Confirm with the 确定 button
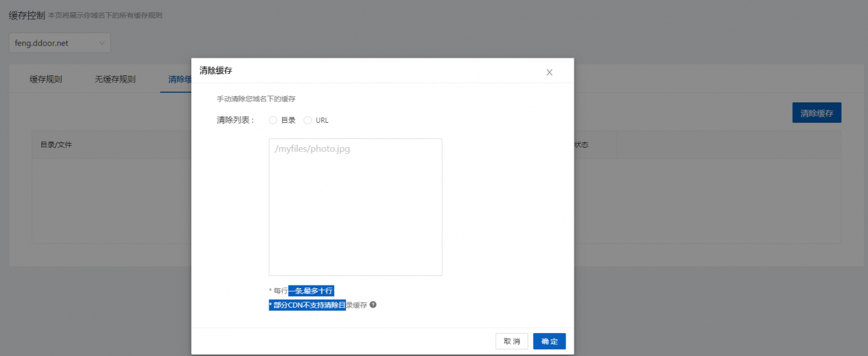The height and width of the screenshot is (356, 868). coord(549,341)
